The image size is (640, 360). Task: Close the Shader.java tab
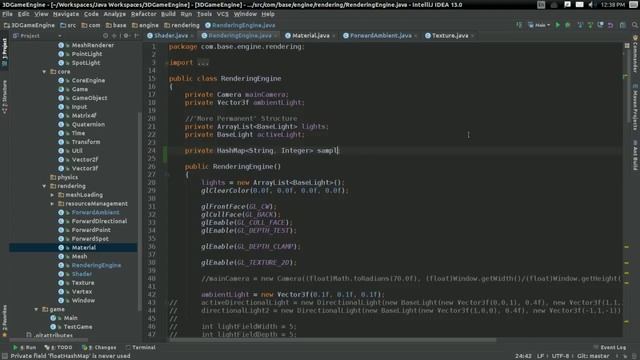(192, 36)
